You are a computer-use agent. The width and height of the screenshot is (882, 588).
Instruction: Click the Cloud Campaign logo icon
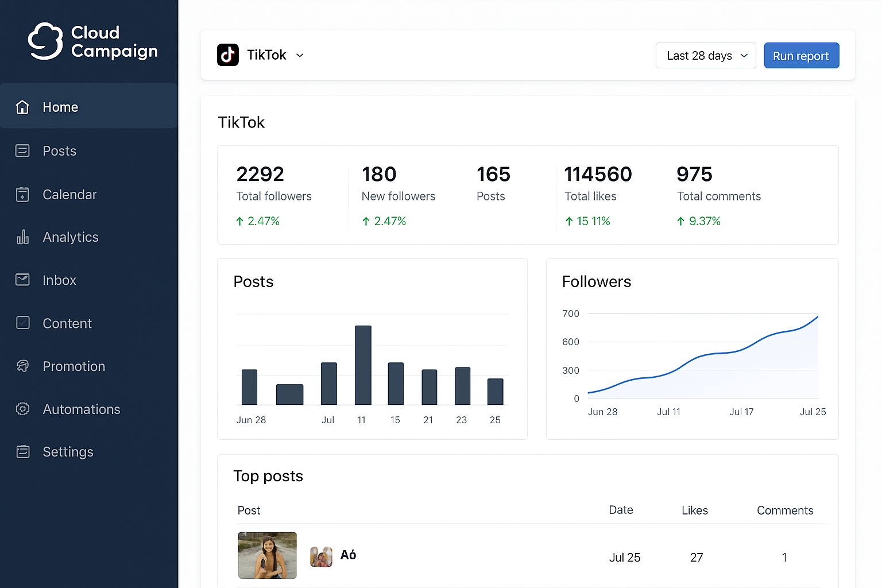[x=45, y=41]
